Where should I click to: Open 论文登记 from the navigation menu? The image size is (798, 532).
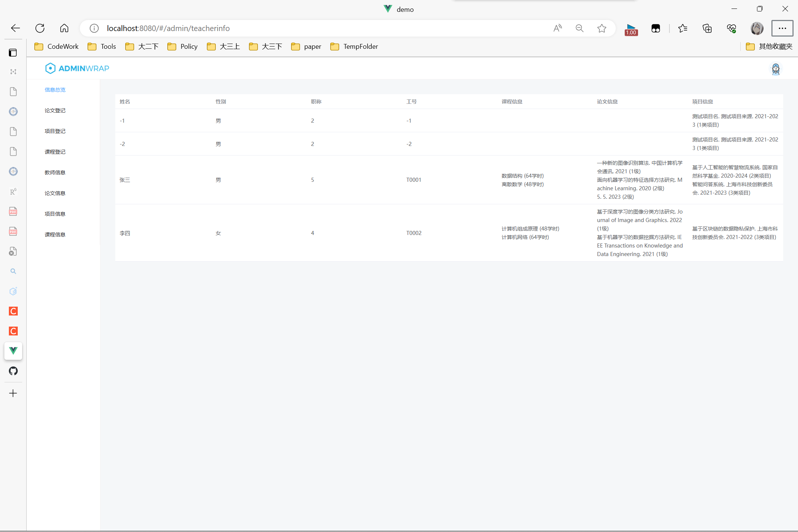click(55, 110)
